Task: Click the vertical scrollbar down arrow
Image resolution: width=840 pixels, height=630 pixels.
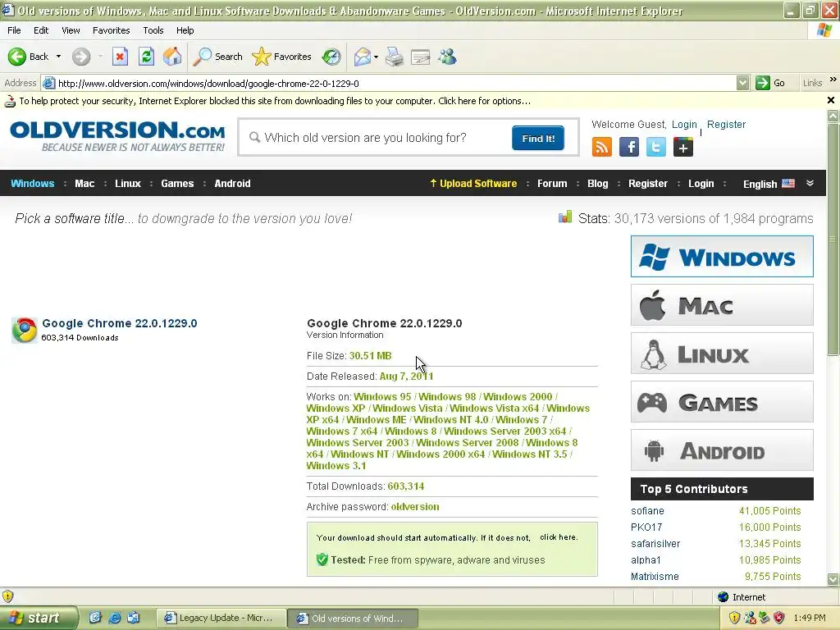Action: [833, 579]
